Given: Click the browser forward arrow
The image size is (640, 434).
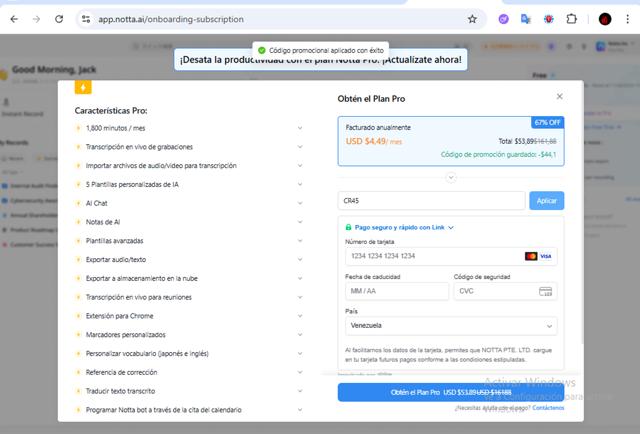Looking at the screenshot, I should pos(36,19).
